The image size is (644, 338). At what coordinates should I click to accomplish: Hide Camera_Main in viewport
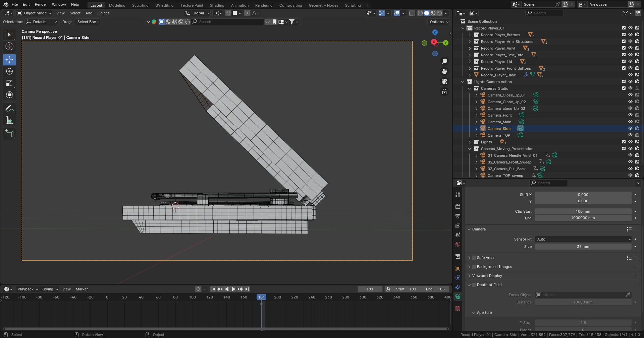(630, 122)
